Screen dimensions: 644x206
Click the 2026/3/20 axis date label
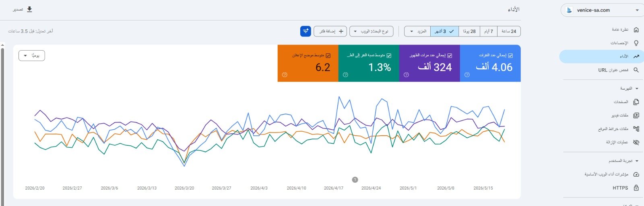click(x=184, y=188)
